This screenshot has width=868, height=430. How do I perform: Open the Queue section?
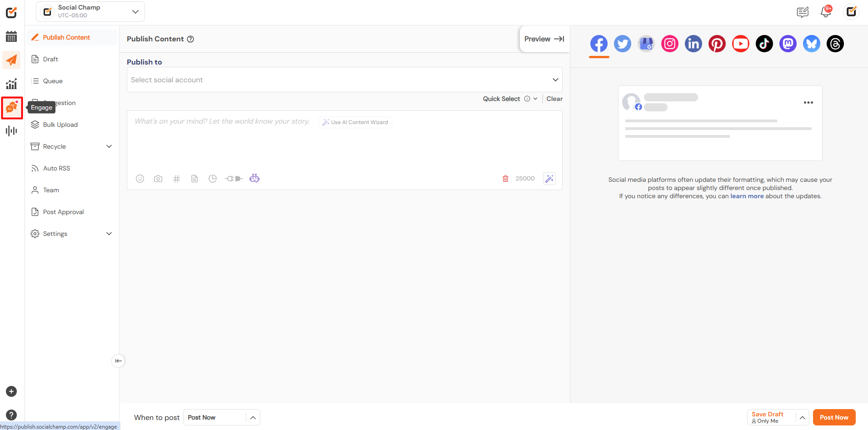click(x=72, y=81)
